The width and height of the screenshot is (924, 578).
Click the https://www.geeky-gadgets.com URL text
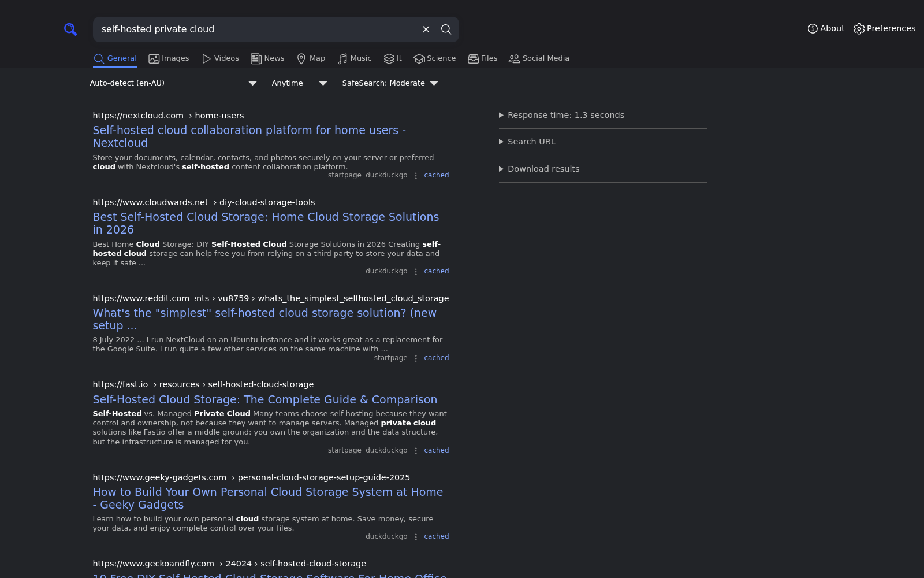[x=159, y=477]
